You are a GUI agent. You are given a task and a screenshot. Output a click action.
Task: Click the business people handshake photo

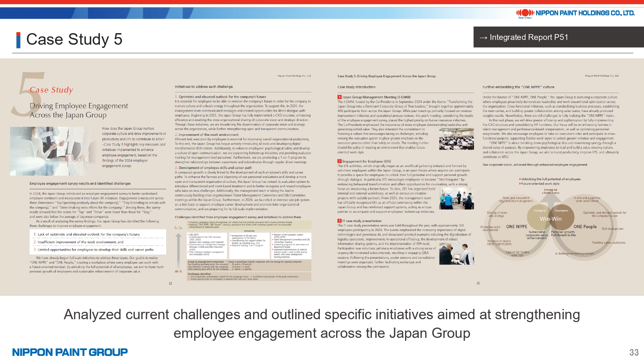coord(53,151)
